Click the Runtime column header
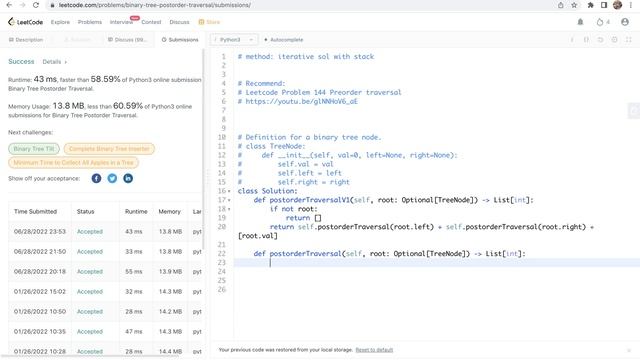Screen dimensions: 640x360 pos(136,211)
